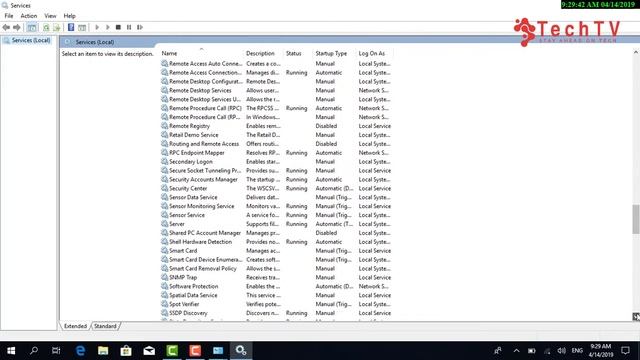
Task: Open the Action menu
Action: (29, 16)
